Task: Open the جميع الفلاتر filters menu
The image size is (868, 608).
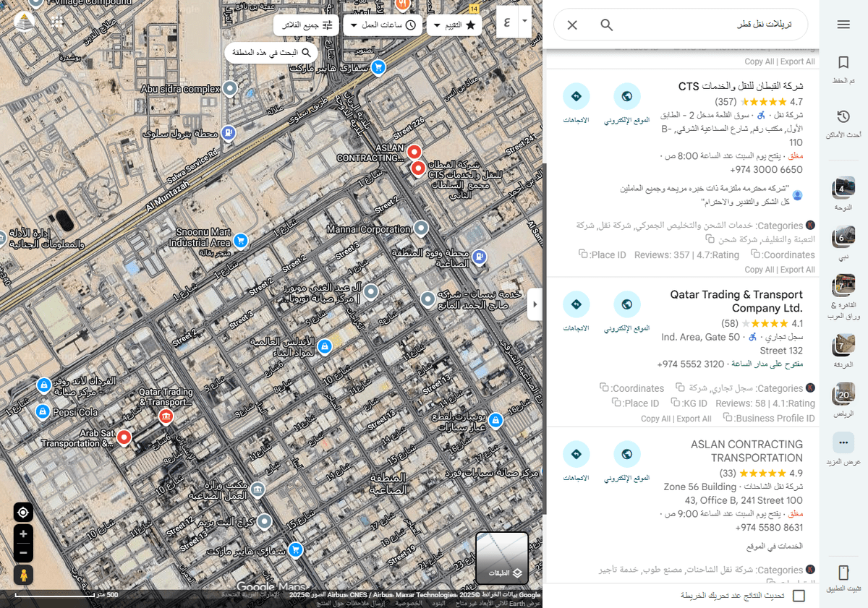Action: [x=306, y=24]
